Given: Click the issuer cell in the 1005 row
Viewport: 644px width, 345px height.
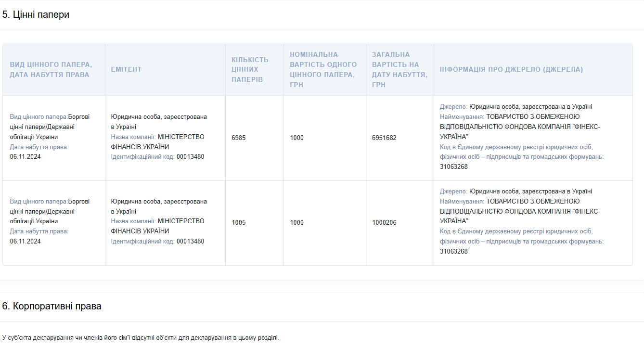Looking at the screenshot, I should coord(165,223).
